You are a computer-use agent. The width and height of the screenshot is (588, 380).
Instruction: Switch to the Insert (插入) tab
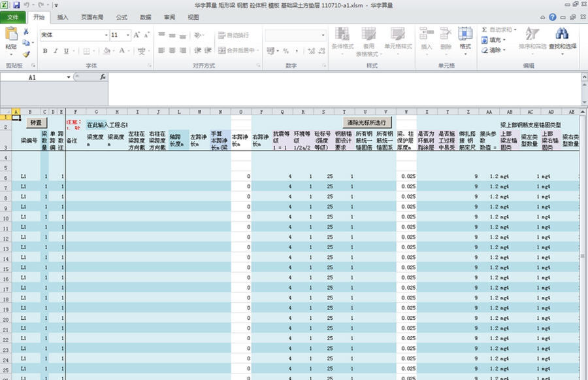tap(63, 18)
